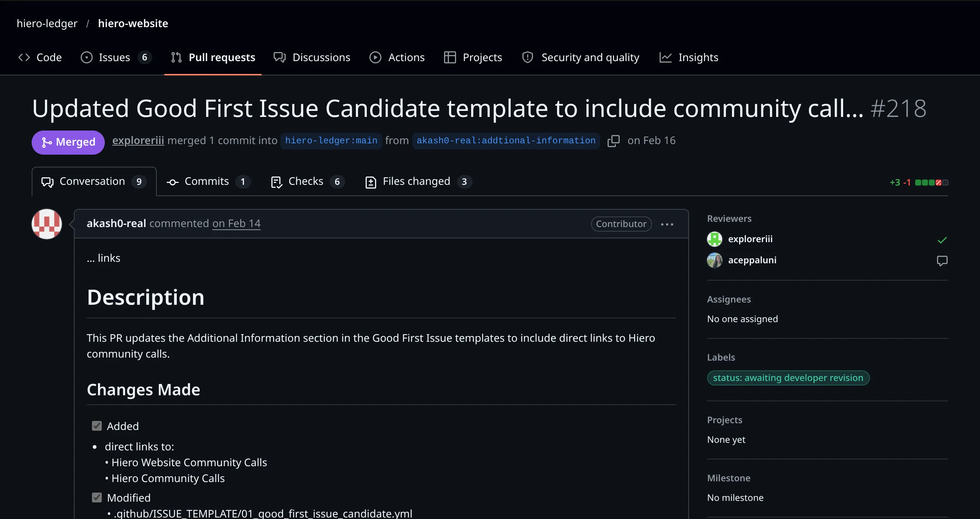Open the comment's three-dot options menu
The image size is (980, 519).
(x=667, y=224)
